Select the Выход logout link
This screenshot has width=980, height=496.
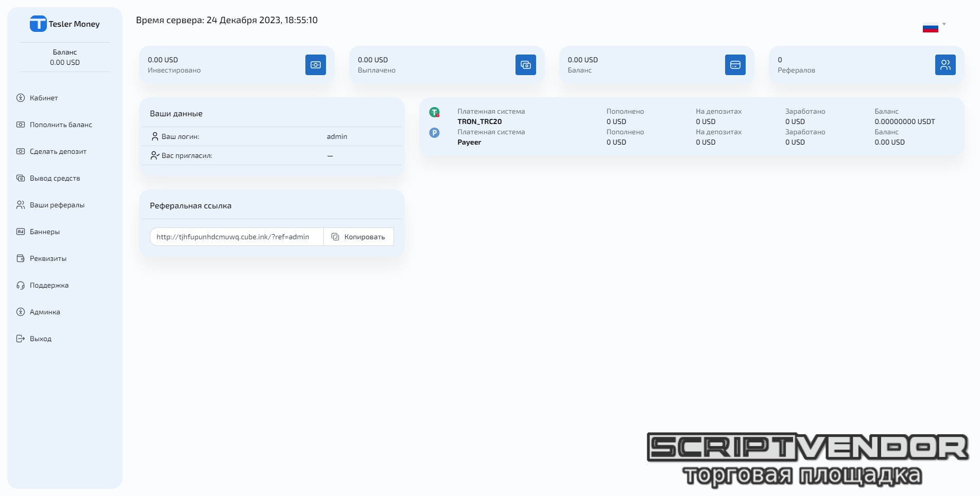[41, 339]
